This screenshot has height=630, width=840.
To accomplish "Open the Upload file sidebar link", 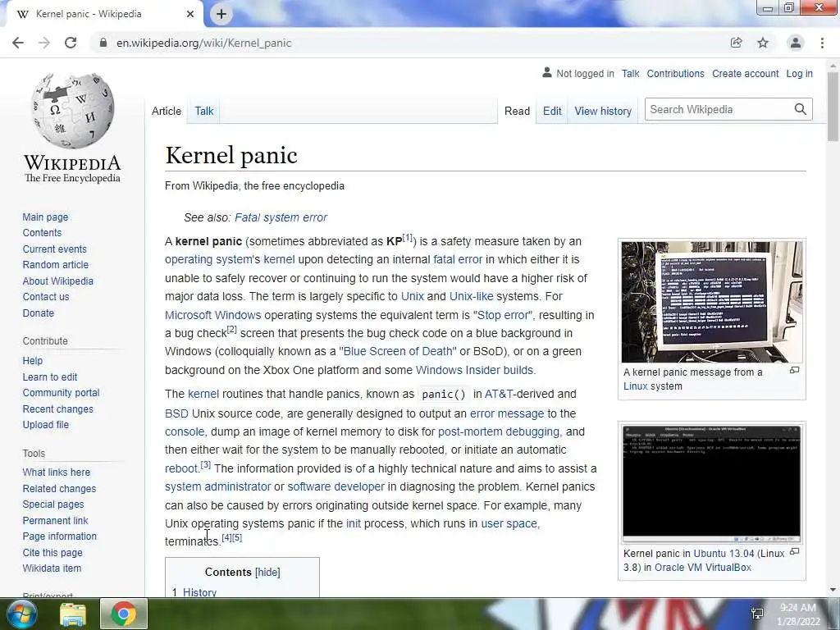I will (46, 424).
